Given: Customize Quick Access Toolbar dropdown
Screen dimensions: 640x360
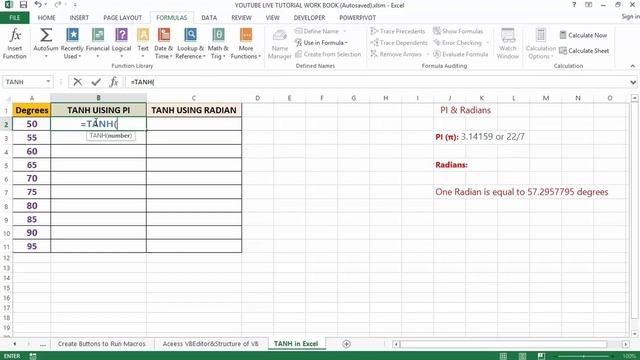Looking at the screenshot, I should click(x=75, y=5).
